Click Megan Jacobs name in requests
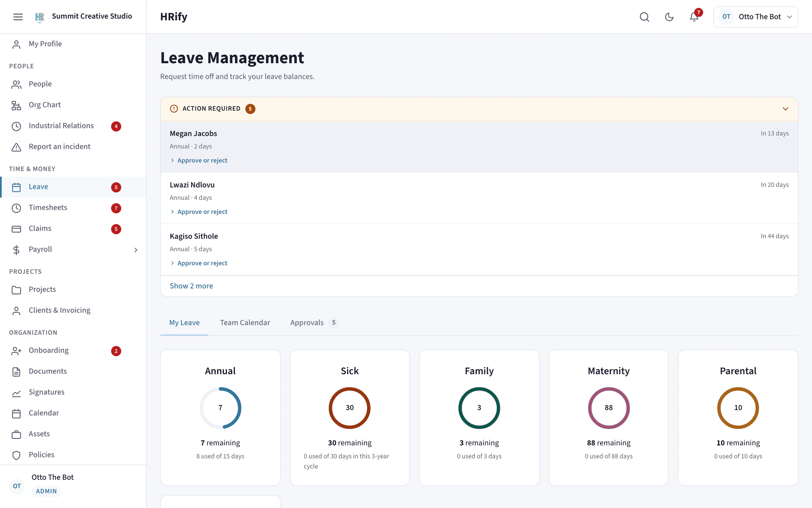812x508 pixels. (x=193, y=133)
